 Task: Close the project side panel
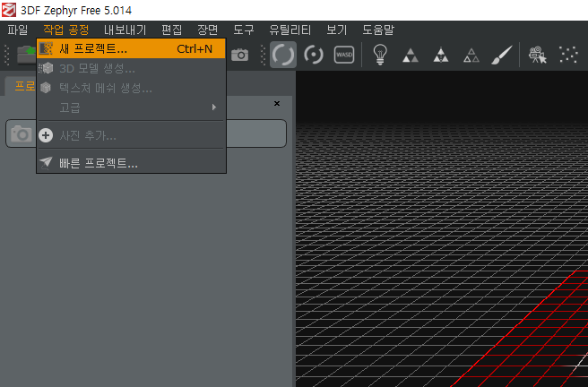click(277, 103)
